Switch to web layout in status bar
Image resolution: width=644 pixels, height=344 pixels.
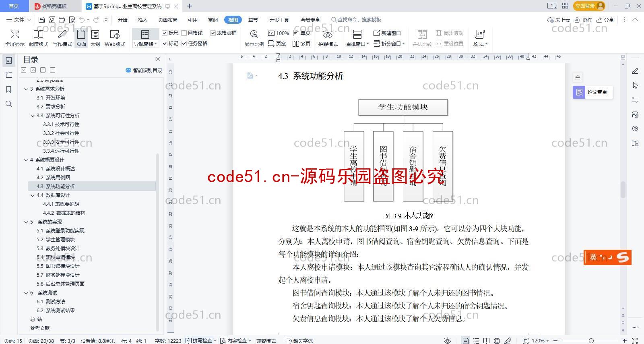(x=497, y=341)
